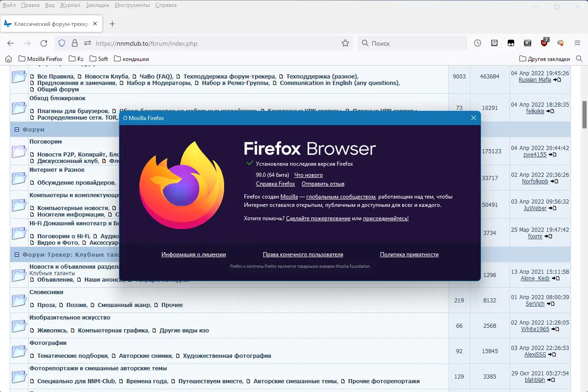Go to last post by SerVich
This screenshot has height=392, width=588.
point(551,304)
